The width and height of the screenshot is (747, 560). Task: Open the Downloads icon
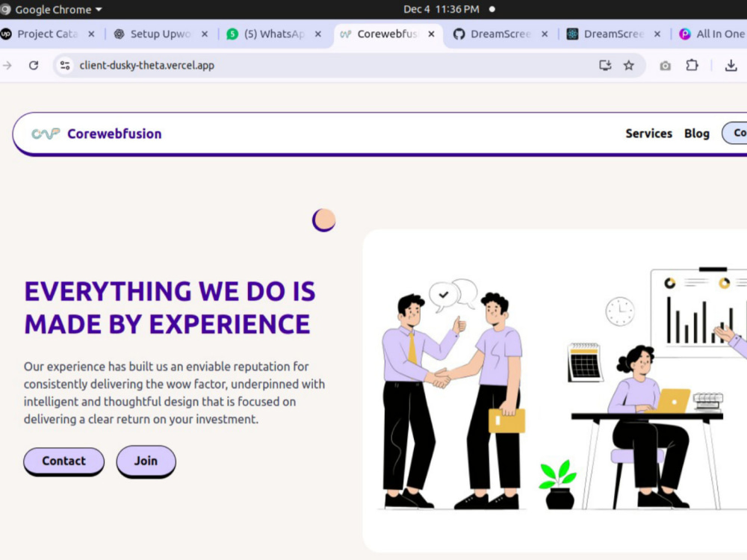click(731, 65)
